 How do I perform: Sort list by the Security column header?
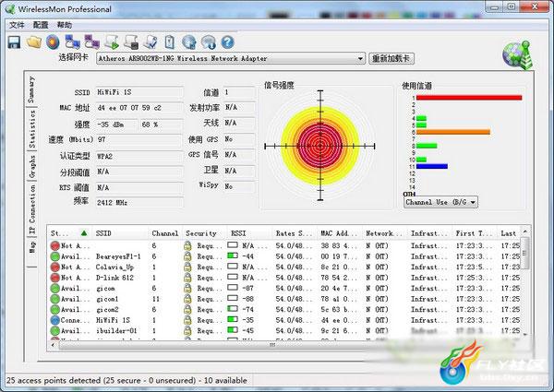pyautogui.click(x=204, y=233)
